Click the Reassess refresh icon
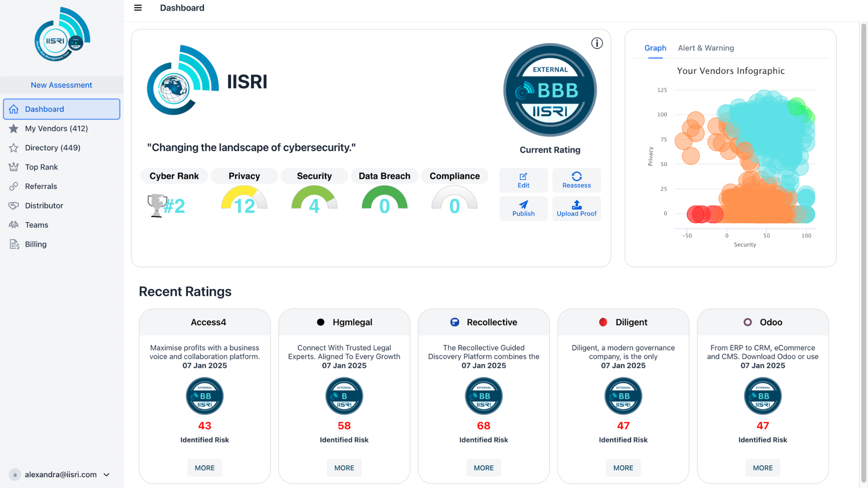 point(576,176)
